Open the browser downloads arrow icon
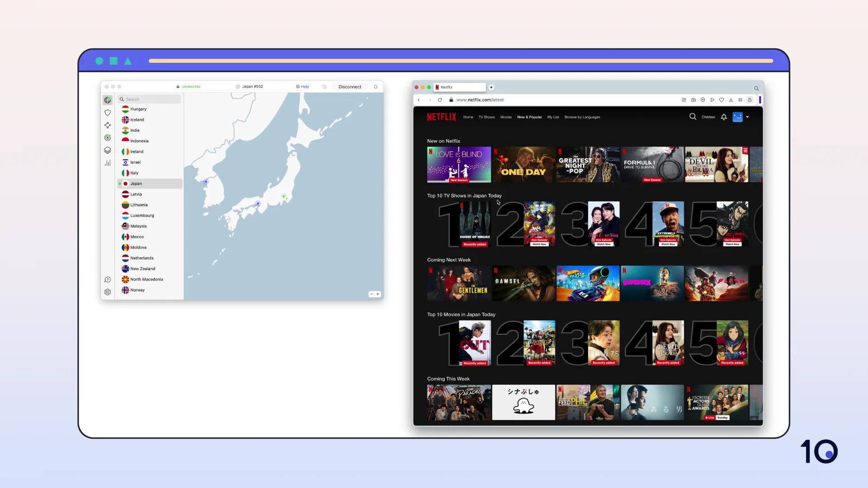 [731, 100]
